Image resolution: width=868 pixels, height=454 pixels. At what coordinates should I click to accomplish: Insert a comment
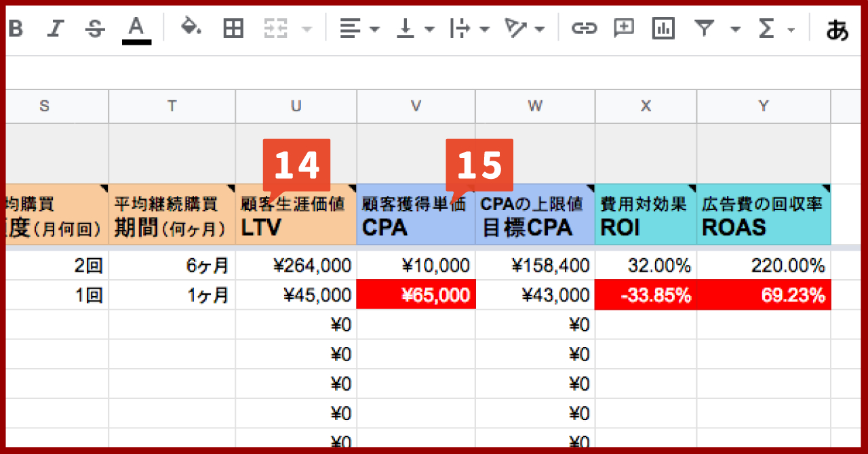click(x=623, y=28)
